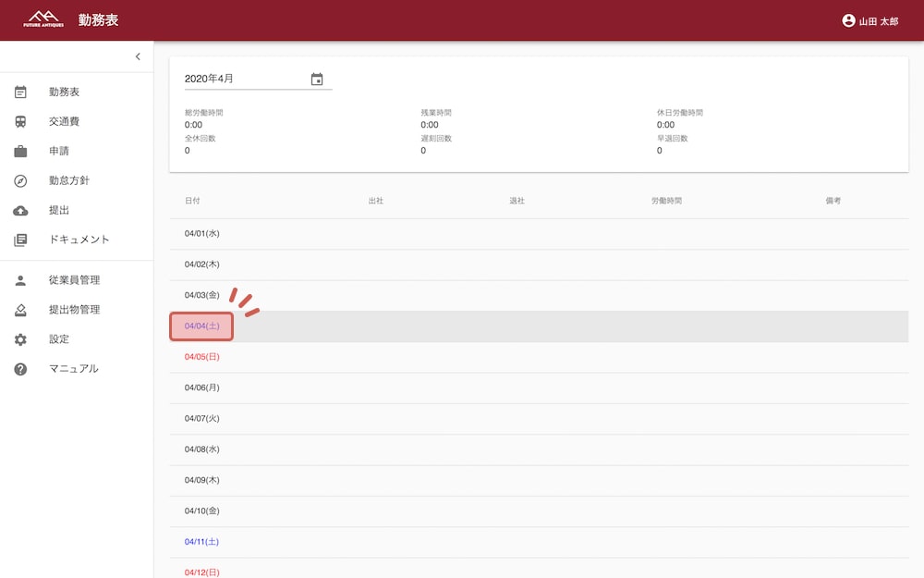
Task: Open the calendar date picker icon
Action: (x=317, y=80)
